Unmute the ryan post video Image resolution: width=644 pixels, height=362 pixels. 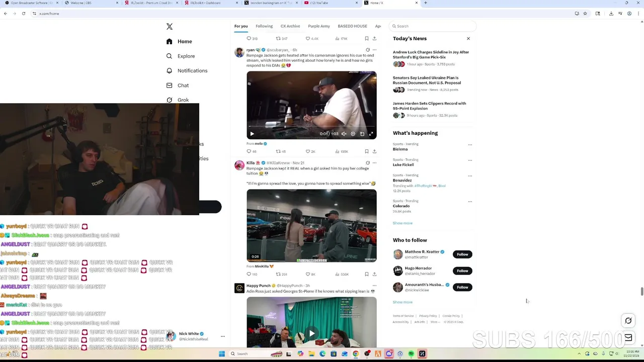pos(344,134)
